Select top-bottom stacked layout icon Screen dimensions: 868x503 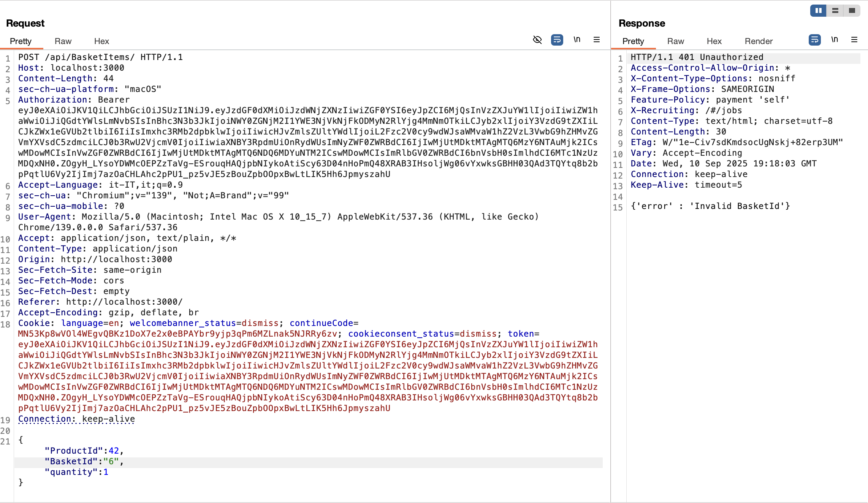coord(835,11)
